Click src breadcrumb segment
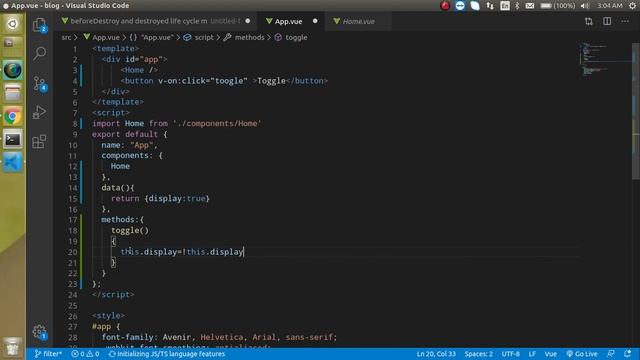This screenshot has height=360, width=640. click(66, 38)
